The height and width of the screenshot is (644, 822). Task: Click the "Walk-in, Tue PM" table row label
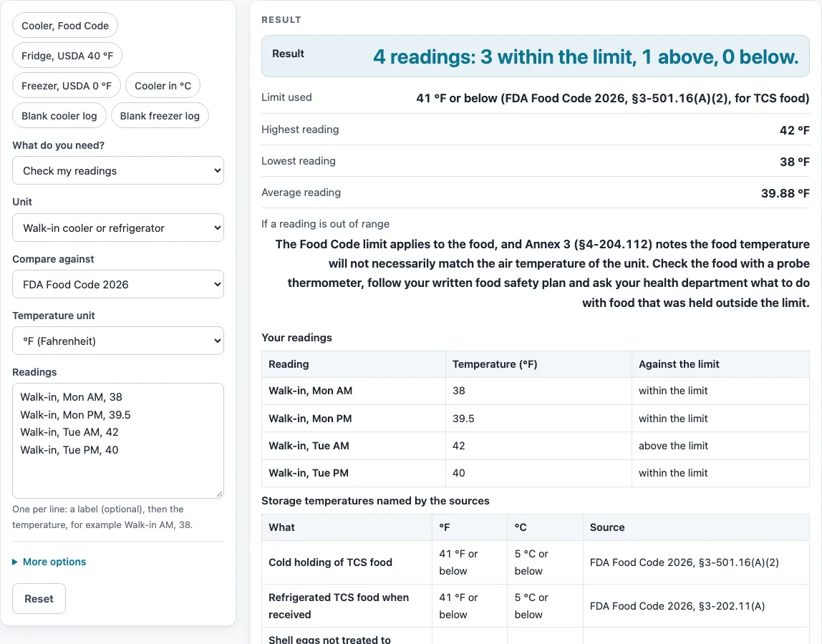click(x=309, y=473)
